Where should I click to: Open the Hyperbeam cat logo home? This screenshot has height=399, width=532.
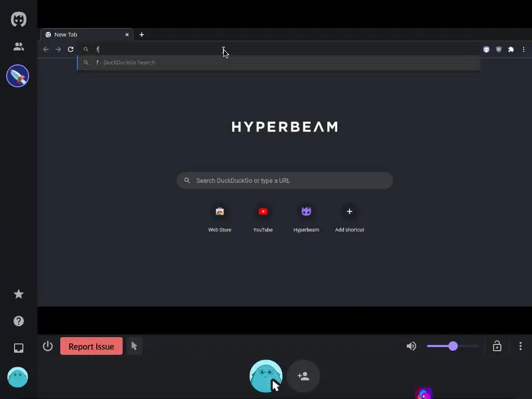[18, 19]
